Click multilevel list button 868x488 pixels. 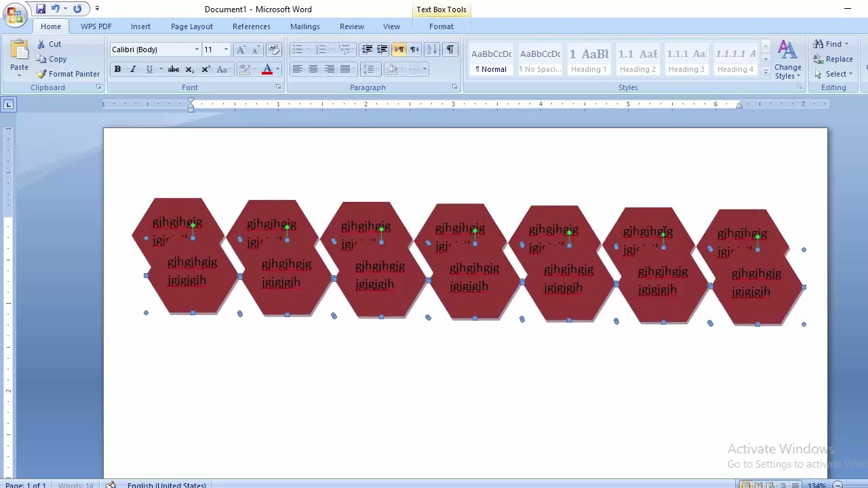click(x=344, y=49)
